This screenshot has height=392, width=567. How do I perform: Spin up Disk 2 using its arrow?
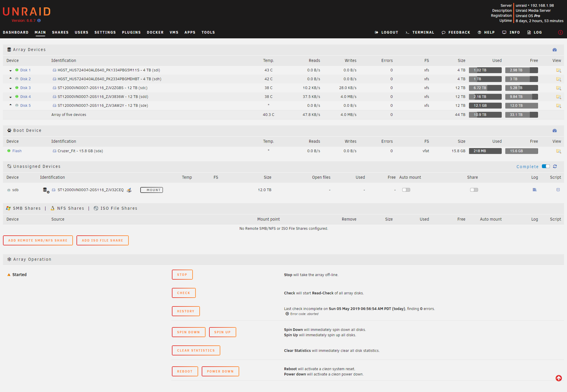[x=11, y=78]
